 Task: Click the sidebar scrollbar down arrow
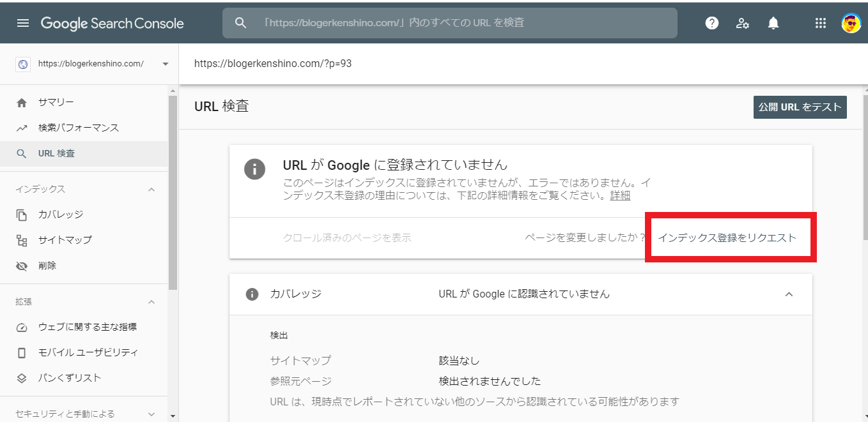(x=173, y=416)
